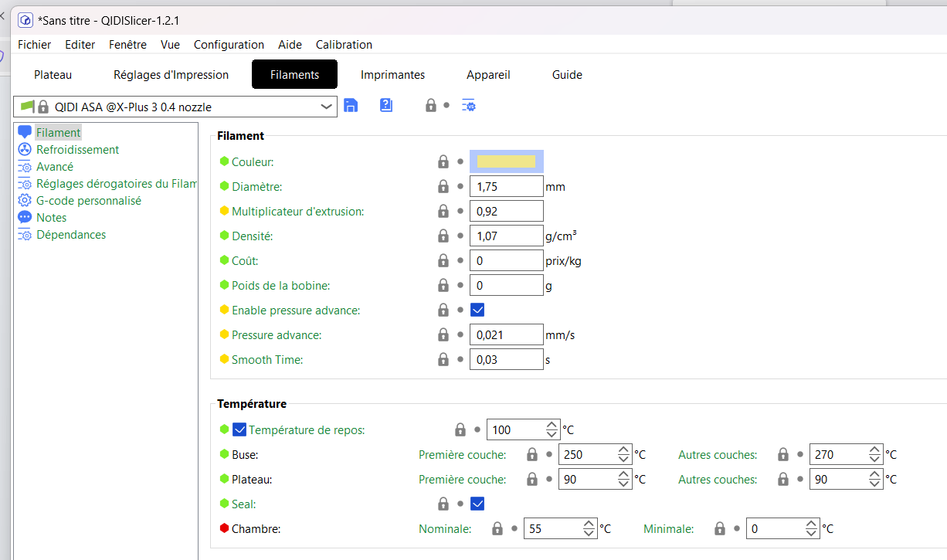Click the Multiplicateur d'extrusion input field
Image resolution: width=947 pixels, height=560 pixels.
click(507, 211)
